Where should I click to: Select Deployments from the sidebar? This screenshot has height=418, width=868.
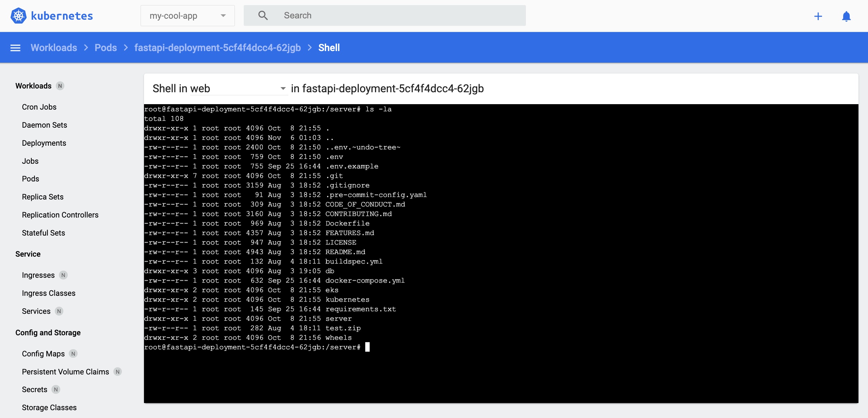click(x=43, y=142)
